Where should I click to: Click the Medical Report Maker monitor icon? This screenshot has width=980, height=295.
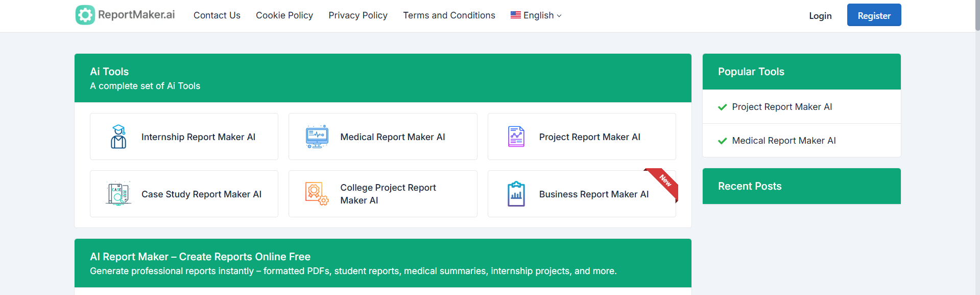(317, 137)
